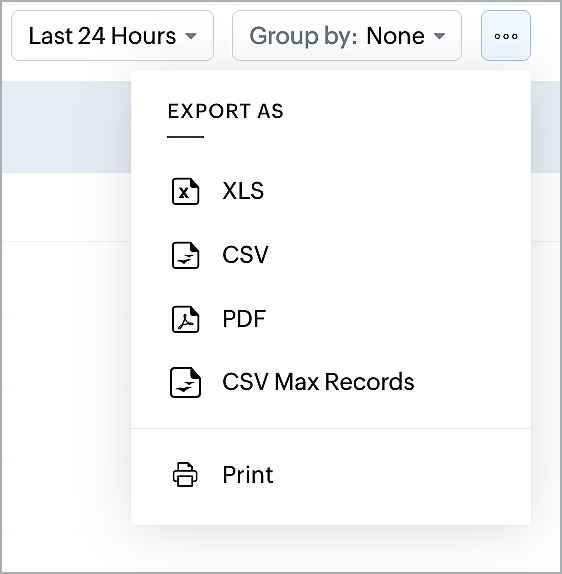Open the Last 24 Hours time range dropdown
Screen dimensions: 562x574
(x=112, y=36)
